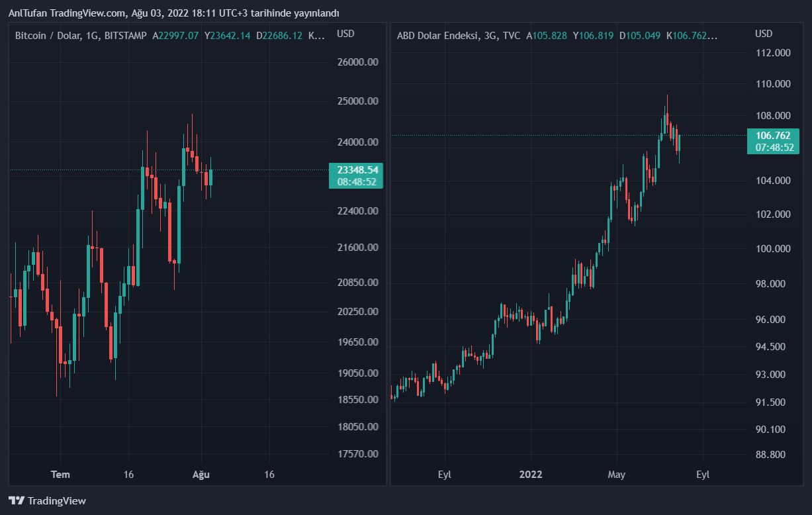
Task: Click the Bitcoin low value D22686.12
Action: (279, 36)
